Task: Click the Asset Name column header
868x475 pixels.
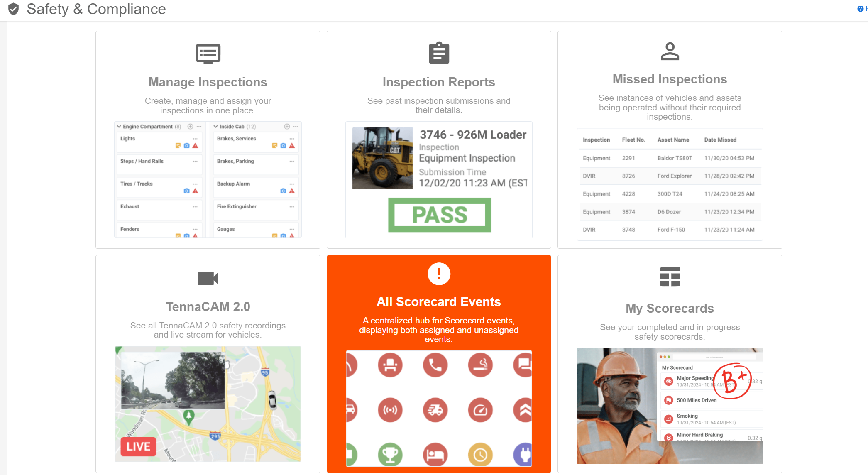Action: 673,140
